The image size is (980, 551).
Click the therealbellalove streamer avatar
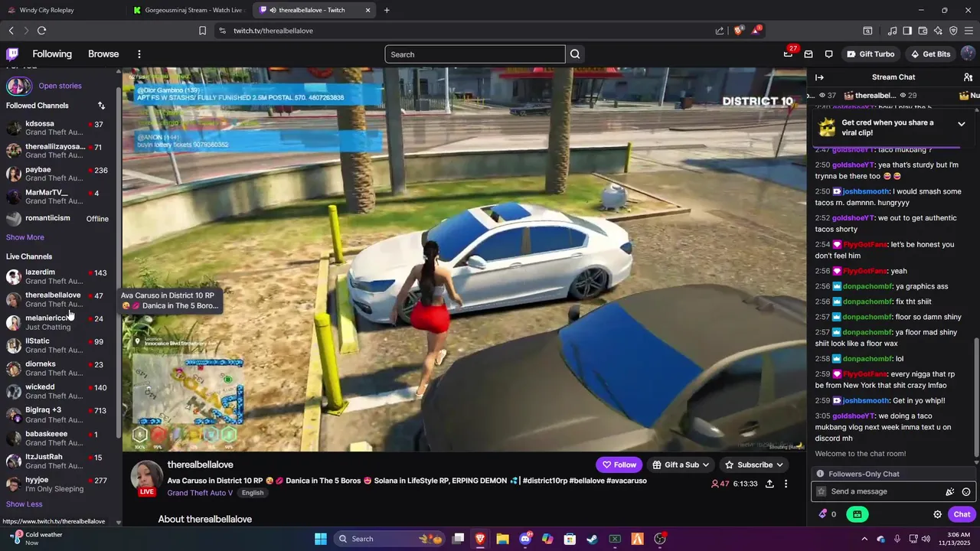point(146,476)
